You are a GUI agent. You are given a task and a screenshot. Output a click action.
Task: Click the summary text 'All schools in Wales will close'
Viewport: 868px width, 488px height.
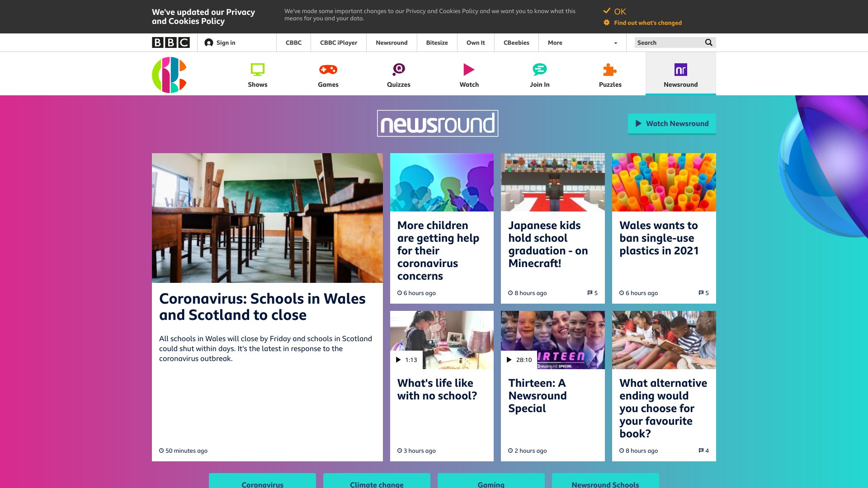click(265, 348)
